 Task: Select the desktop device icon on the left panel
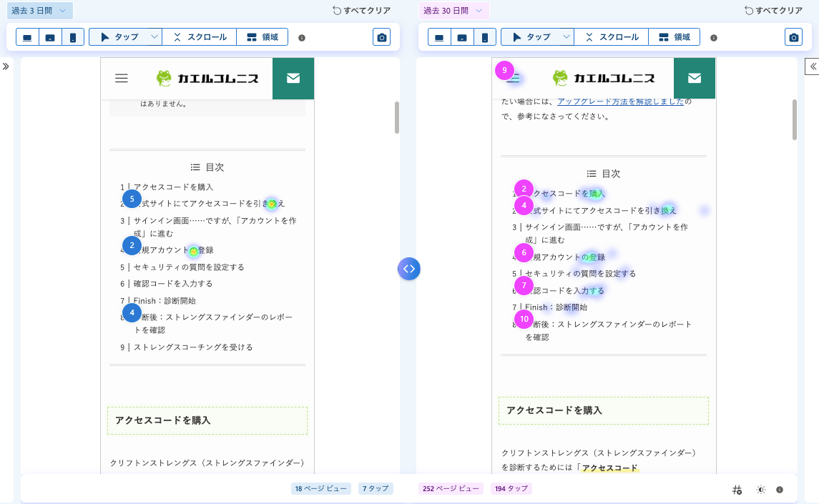click(x=27, y=36)
